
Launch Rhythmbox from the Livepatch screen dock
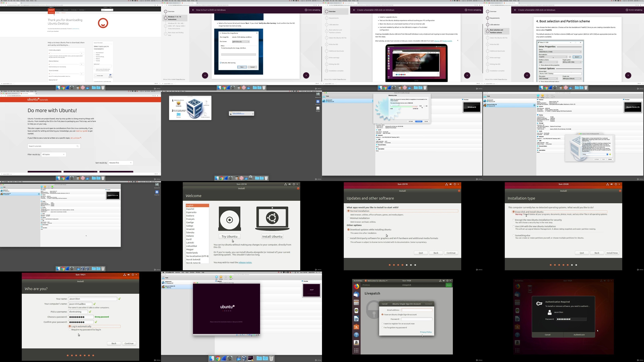click(x=356, y=311)
